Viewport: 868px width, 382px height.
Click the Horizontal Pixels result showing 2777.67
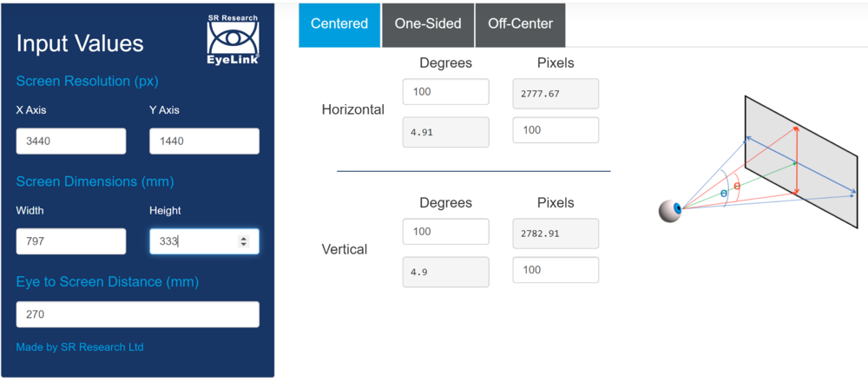coord(556,93)
